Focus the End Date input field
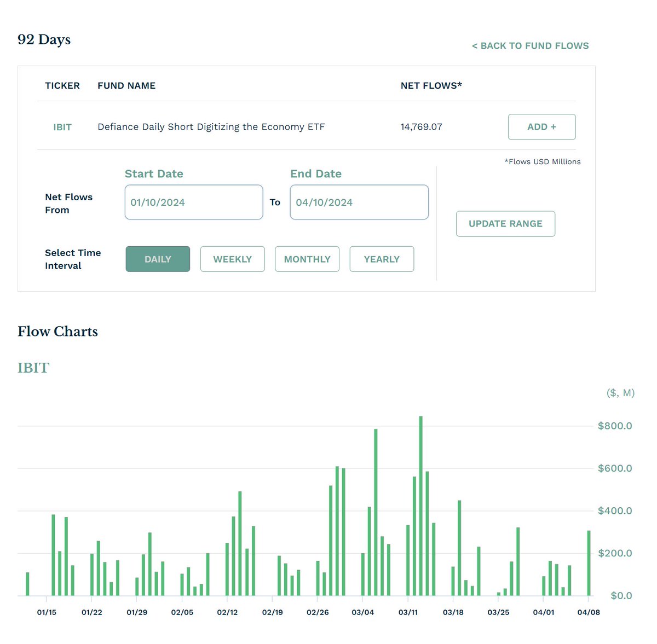 (x=359, y=202)
